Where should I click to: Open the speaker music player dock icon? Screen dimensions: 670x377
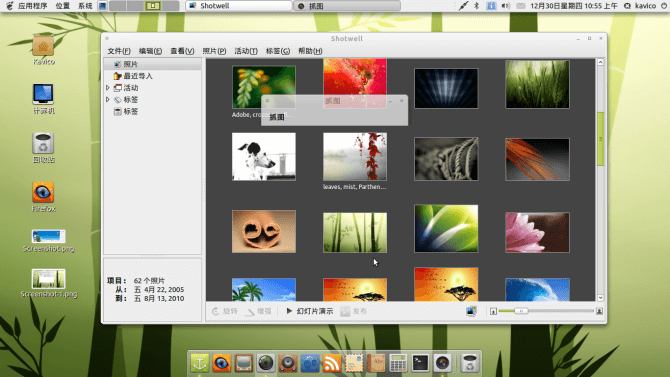288,363
